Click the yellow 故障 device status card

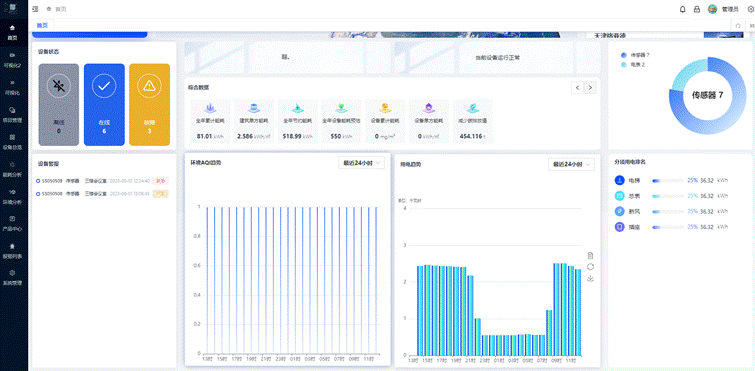point(150,104)
